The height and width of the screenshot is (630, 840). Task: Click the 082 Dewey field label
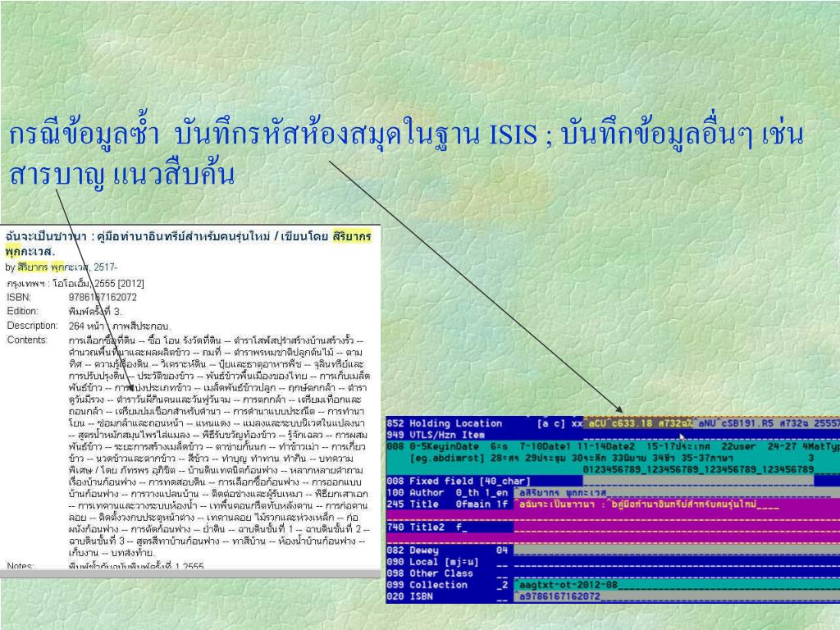[413, 550]
